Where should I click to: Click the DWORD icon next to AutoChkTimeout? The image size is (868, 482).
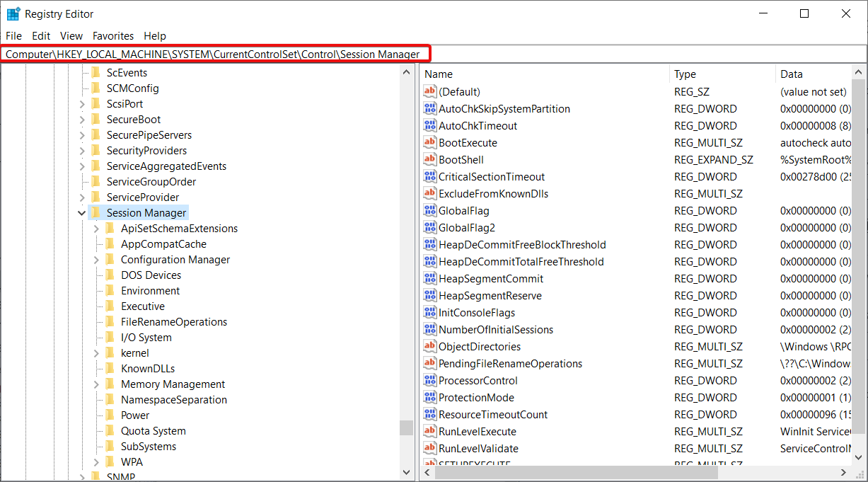click(x=429, y=125)
